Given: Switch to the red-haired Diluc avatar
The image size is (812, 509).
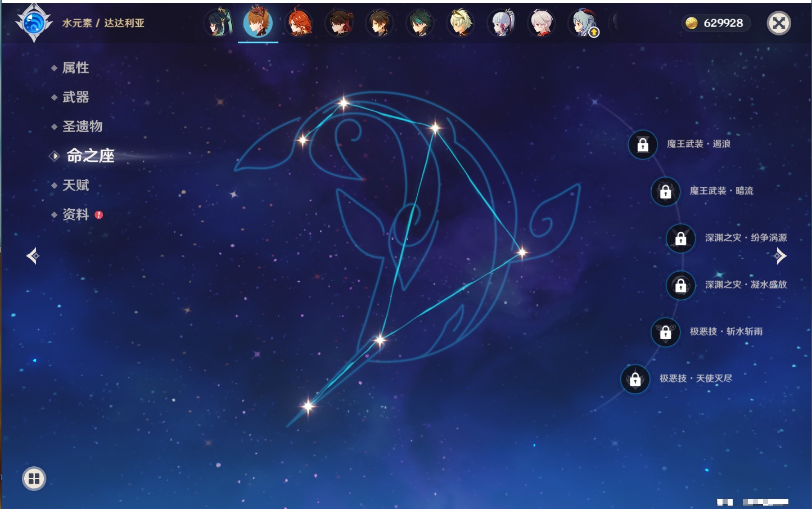Looking at the screenshot, I should pos(299,23).
